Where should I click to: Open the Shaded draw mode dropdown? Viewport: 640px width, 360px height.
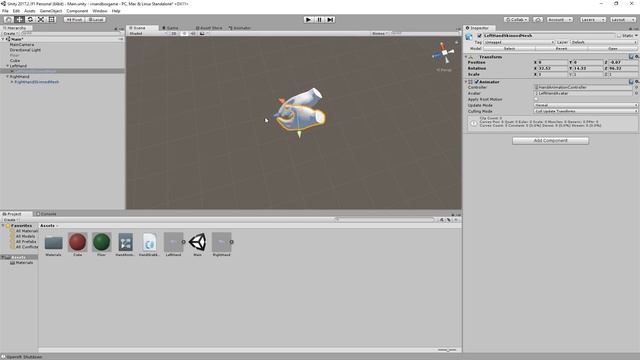tap(147, 33)
